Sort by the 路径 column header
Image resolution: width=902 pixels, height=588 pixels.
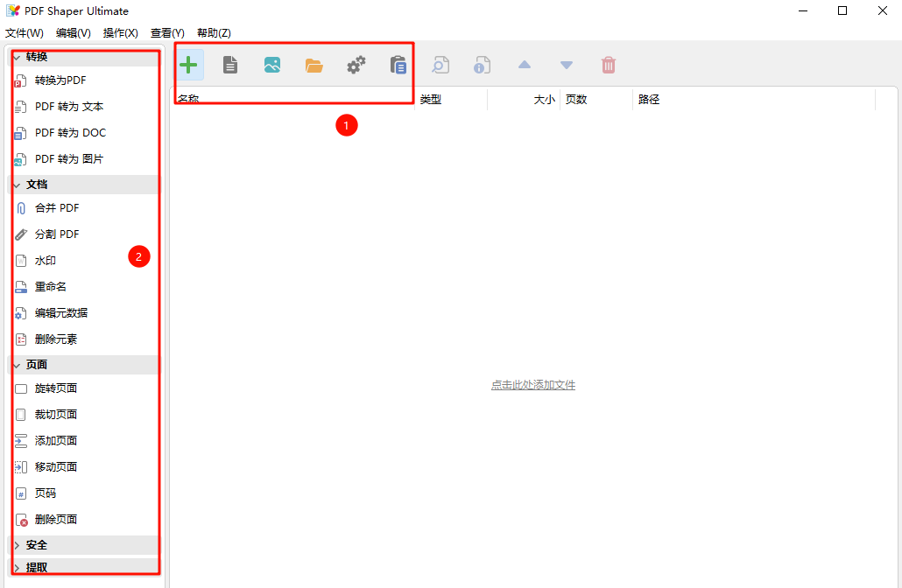pos(754,100)
